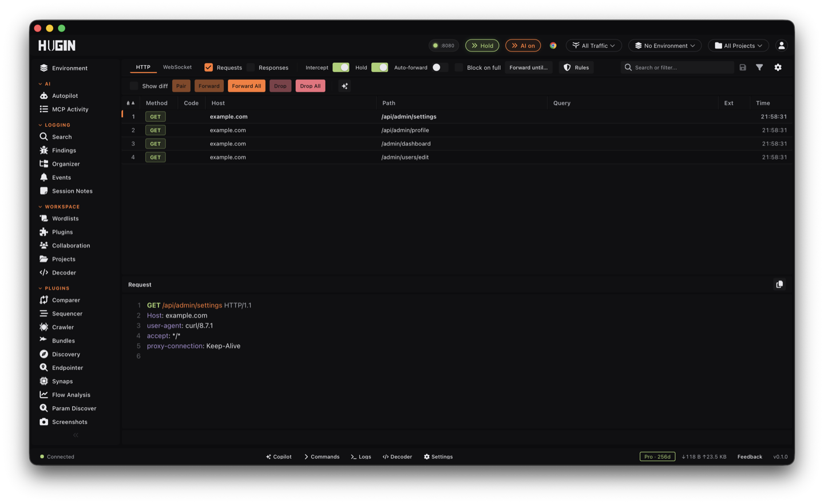This screenshot has width=824, height=504.
Task: Collapse the WORKSPACE sidebar section
Action: pos(59,207)
